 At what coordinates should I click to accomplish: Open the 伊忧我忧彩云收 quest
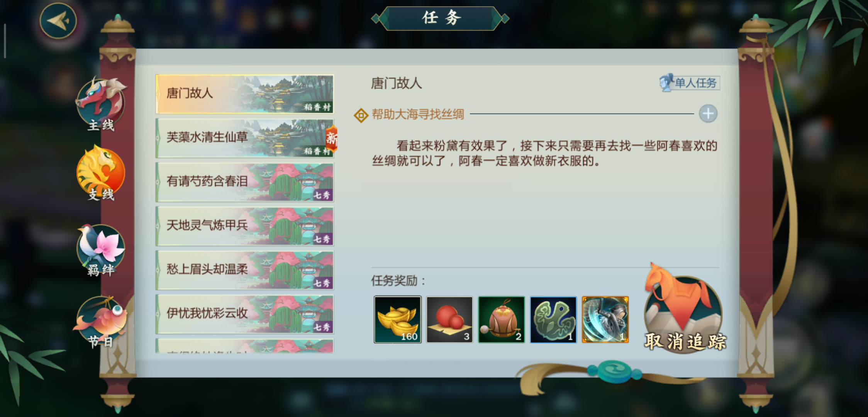(244, 314)
